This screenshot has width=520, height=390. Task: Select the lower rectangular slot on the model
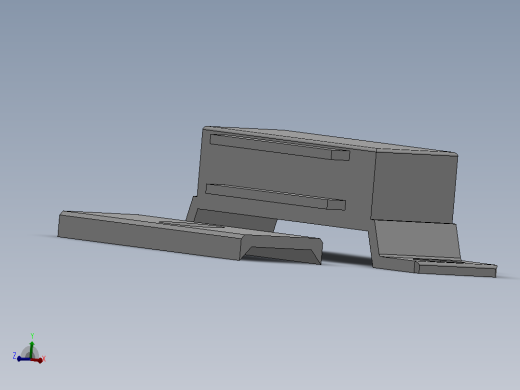pyautogui.click(x=276, y=197)
